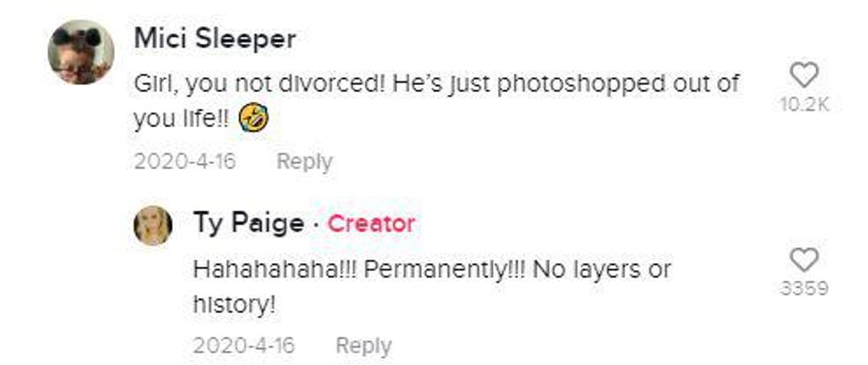Click the "you life!!" text
This screenshot has height=365, width=868.
181,119
